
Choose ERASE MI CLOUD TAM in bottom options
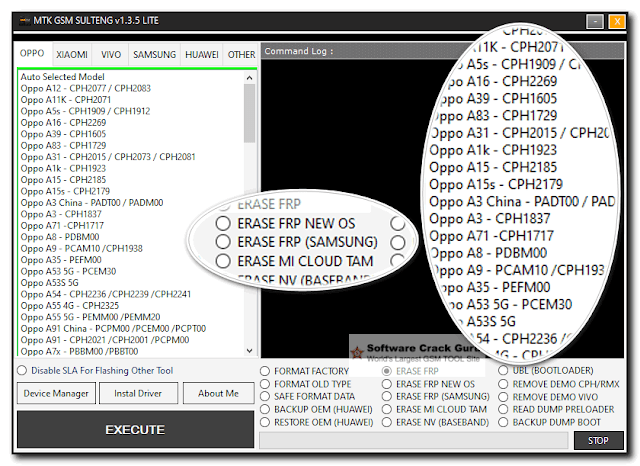tap(434, 409)
